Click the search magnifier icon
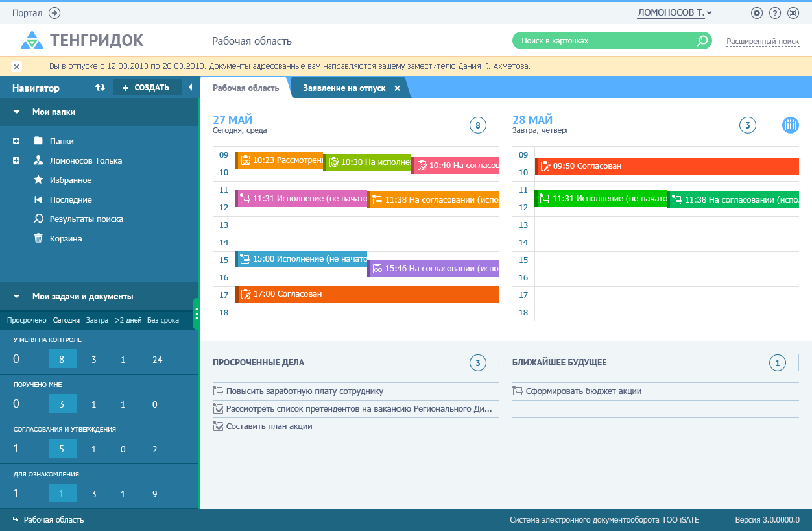The height and width of the screenshot is (531, 812). pos(702,41)
